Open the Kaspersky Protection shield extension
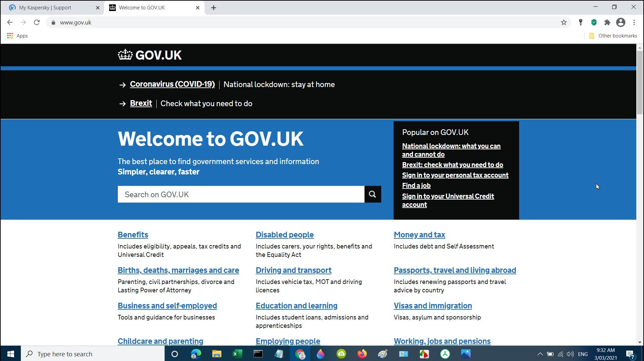This screenshot has width=644, height=361. pos(594,22)
